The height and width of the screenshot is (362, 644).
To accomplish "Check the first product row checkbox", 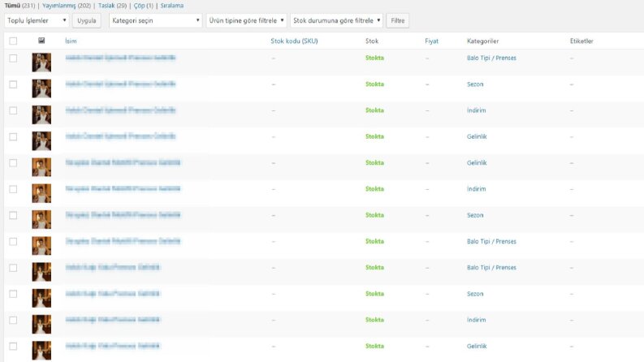I will pos(13,58).
